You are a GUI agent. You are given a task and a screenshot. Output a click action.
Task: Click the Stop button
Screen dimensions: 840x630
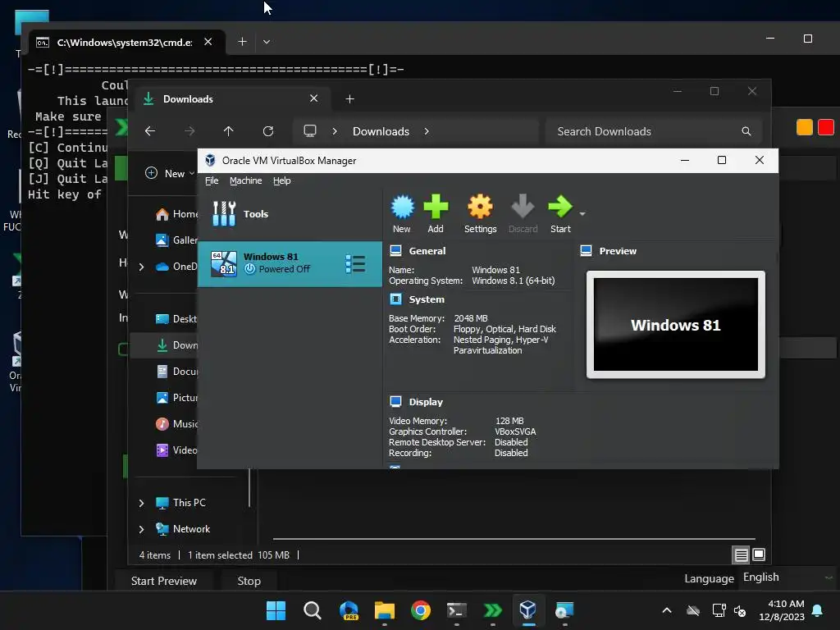click(x=249, y=582)
